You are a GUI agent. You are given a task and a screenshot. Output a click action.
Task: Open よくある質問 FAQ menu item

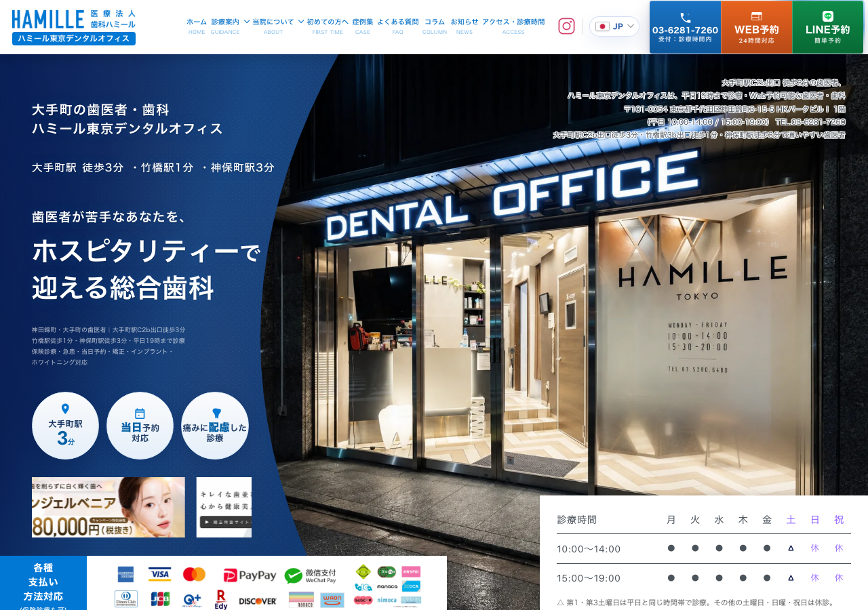[397, 26]
